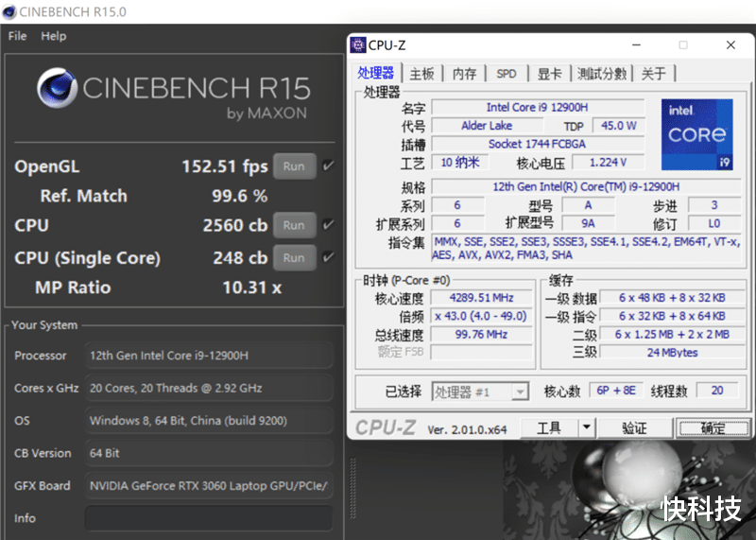This screenshot has height=540, width=756.
Task: Click the Cinebench R15 sphere logo
Action: [58, 88]
